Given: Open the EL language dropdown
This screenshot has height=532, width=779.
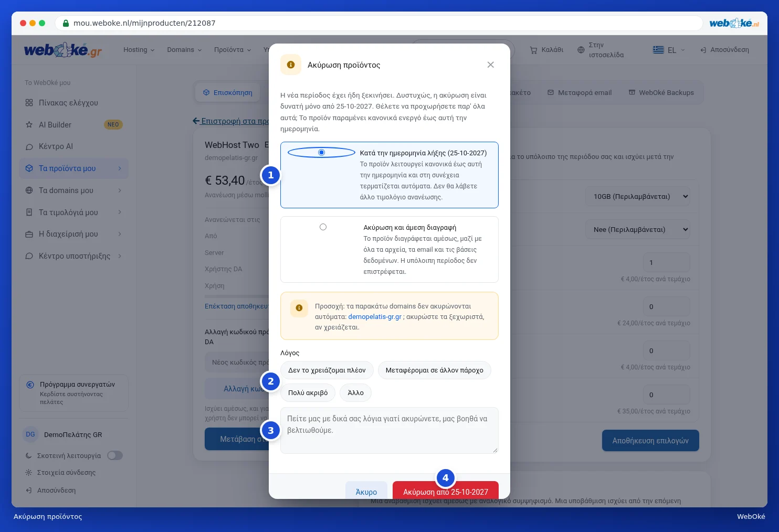Looking at the screenshot, I should pyautogui.click(x=669, y=50).
